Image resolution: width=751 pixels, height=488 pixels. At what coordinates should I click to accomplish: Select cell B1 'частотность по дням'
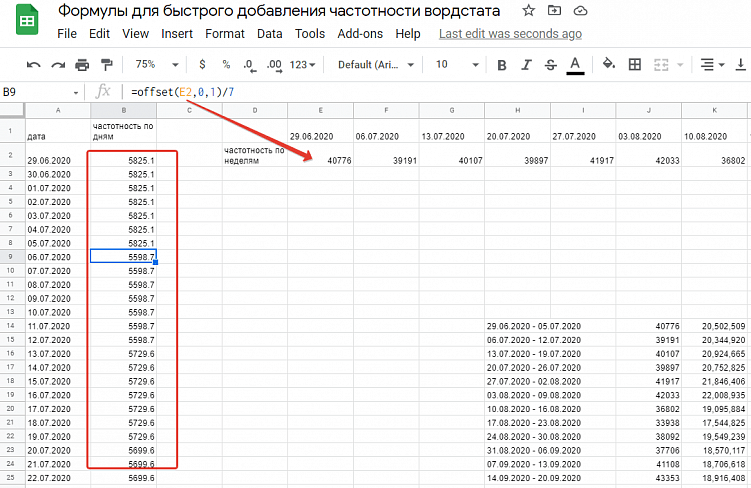[124, 130]
